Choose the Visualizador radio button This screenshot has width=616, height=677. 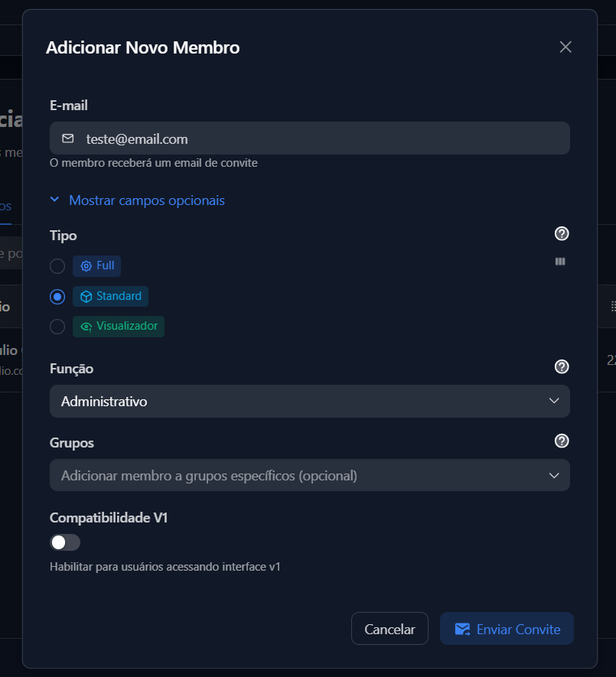(x=57, y=327)
